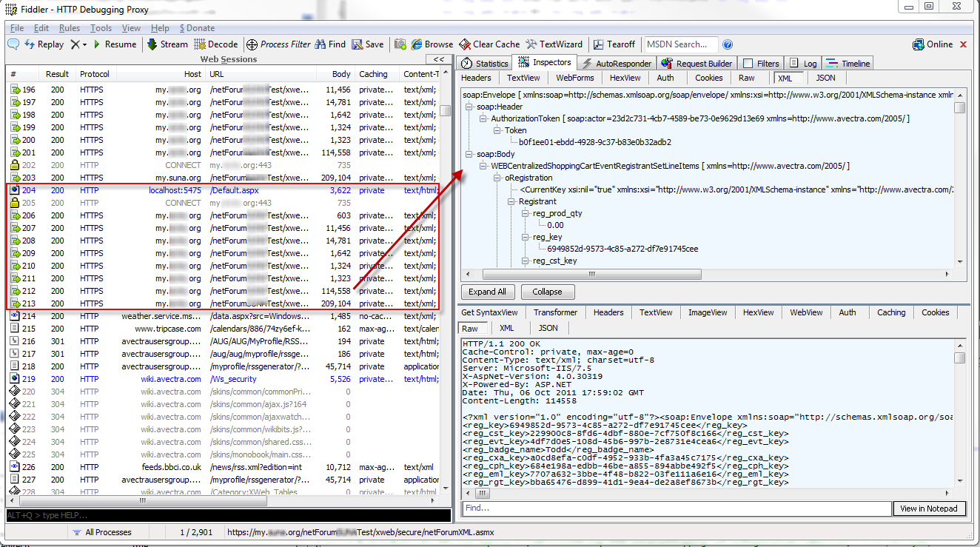Image resolution: width=980 pixels, height=547 pixels.
Task: Open the Timeline tab
Action: (848, 64)
